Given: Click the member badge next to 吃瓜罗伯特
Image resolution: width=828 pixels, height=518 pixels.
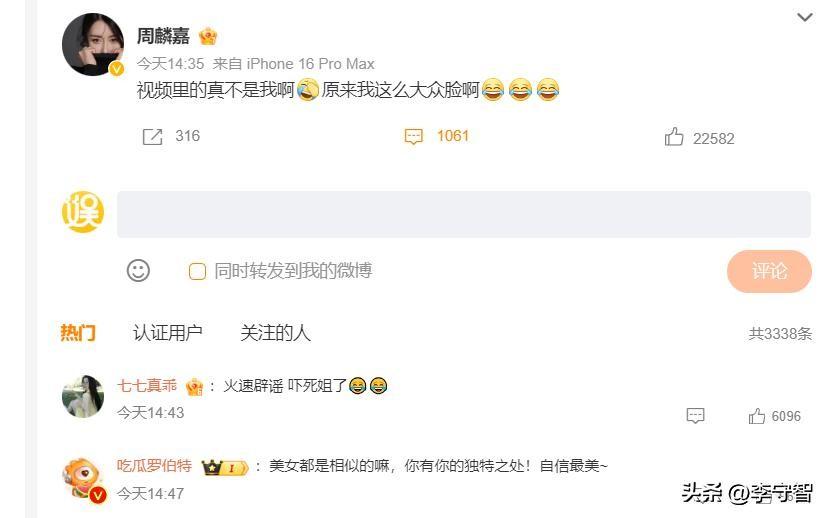Looking at the screenshot, I should click(x=224, y=467).
